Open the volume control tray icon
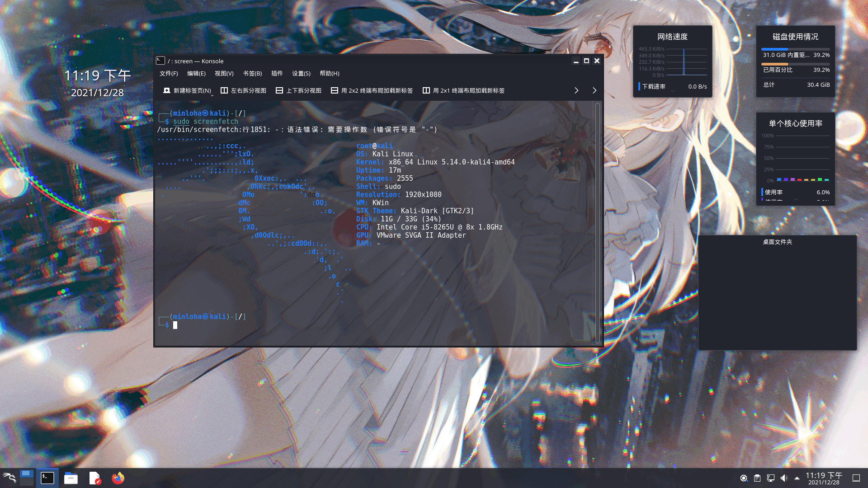The image size is (868, 488). [784, 478]
